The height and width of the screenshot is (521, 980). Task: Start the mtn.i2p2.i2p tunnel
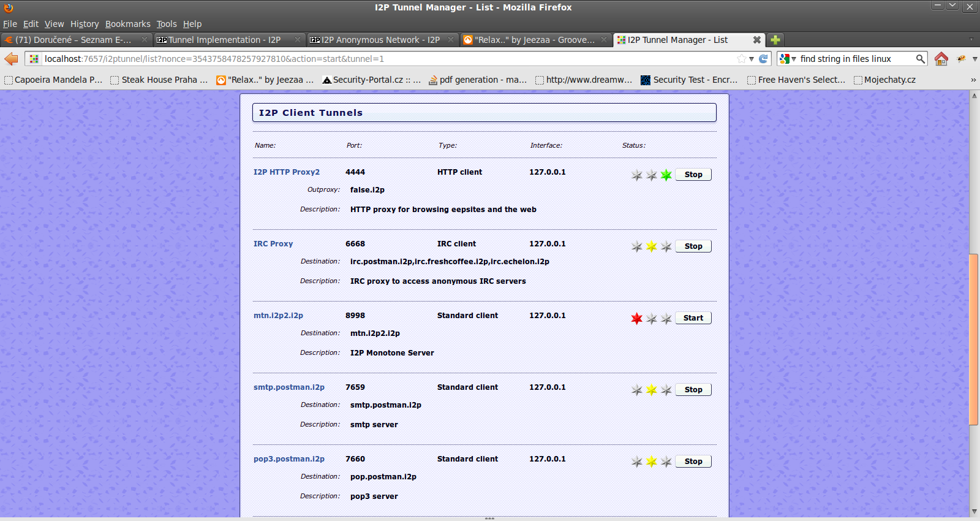(x=693, y=318)
